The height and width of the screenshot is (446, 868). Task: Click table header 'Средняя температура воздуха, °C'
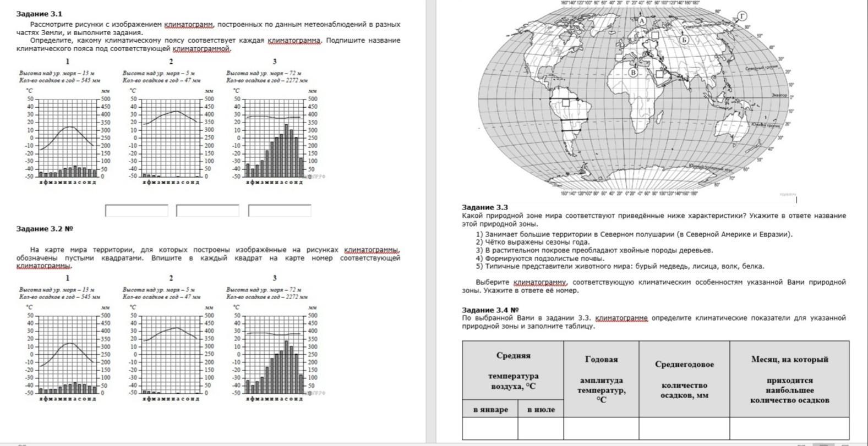pos(513,371)
